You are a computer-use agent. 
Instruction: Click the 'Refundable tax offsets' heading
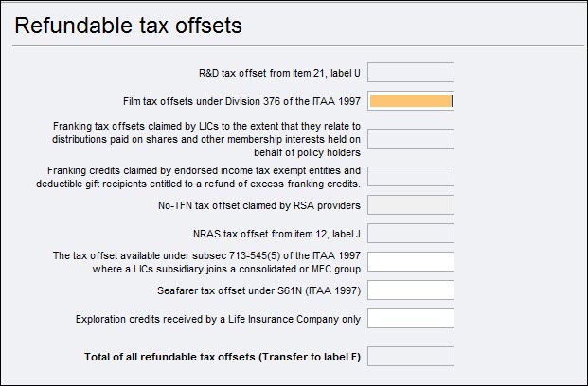pos(128,26)
